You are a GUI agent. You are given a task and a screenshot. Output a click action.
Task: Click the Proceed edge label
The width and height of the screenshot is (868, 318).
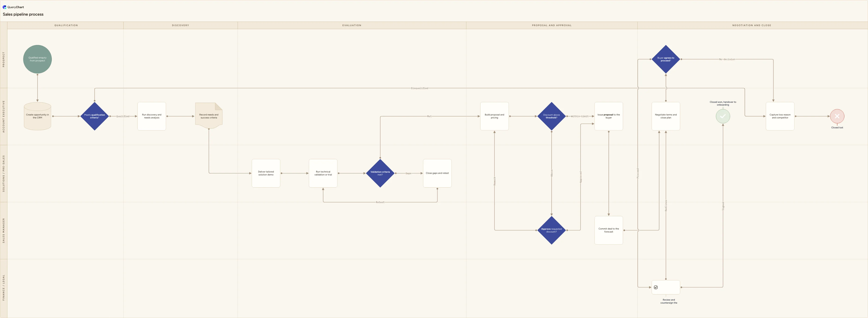[x=638, y=173]
